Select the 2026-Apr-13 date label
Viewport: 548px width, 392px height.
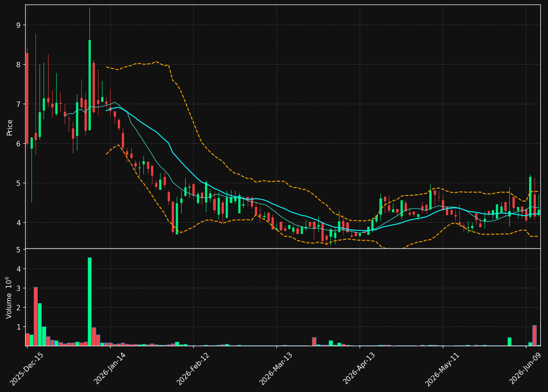click(x=360, y=369)
